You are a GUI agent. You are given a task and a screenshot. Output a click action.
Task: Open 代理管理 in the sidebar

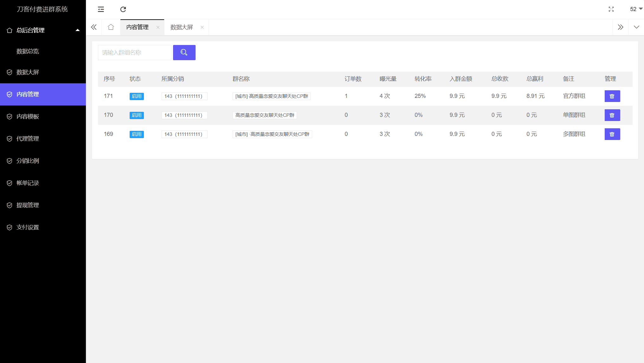pos(28,138)
